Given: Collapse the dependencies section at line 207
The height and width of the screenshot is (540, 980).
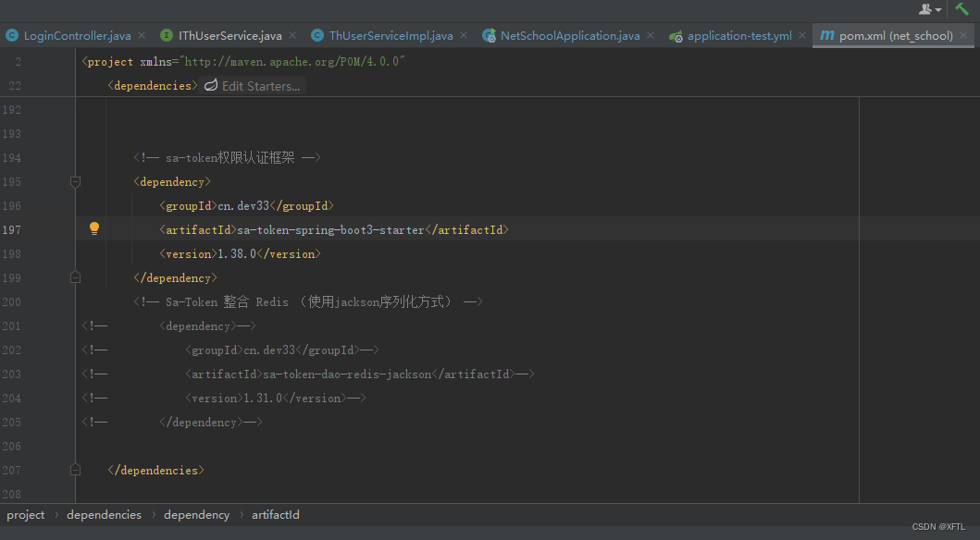Looking at the screenshot, I should [x=75, y=470].
